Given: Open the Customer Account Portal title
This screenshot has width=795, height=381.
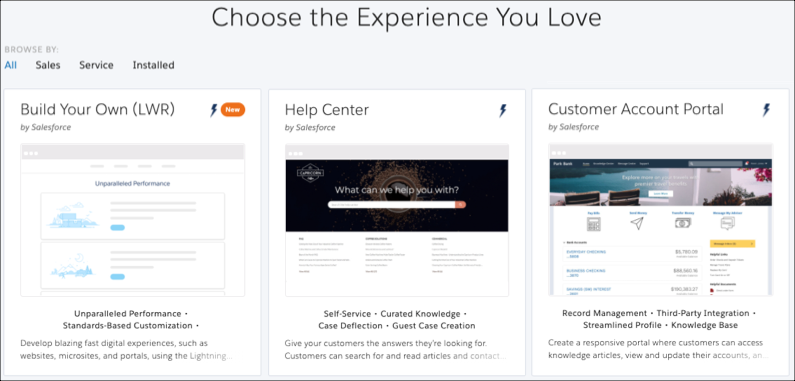Looking at the screenshot, I should coord(636,110).
